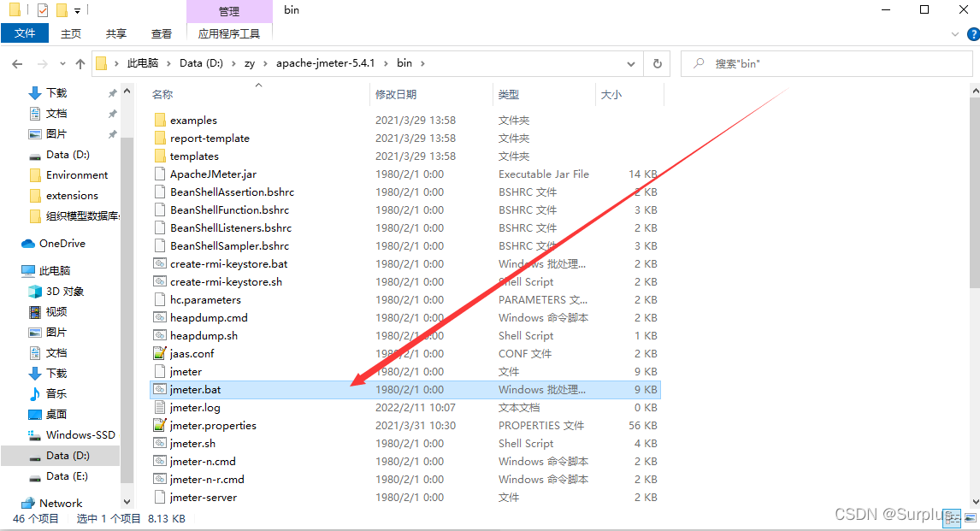Select create-rmi-keystore.sh file

pyautogui.click(x=226, y=281)
